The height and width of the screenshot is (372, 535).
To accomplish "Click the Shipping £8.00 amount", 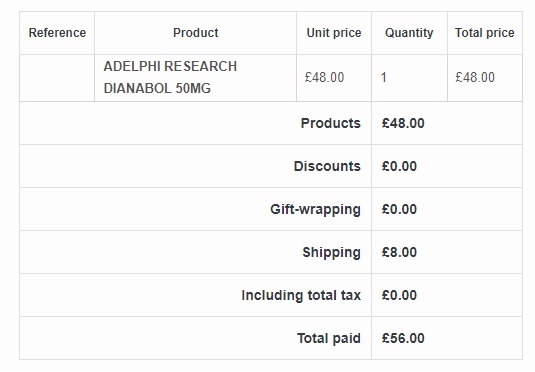I will [399, 252].
